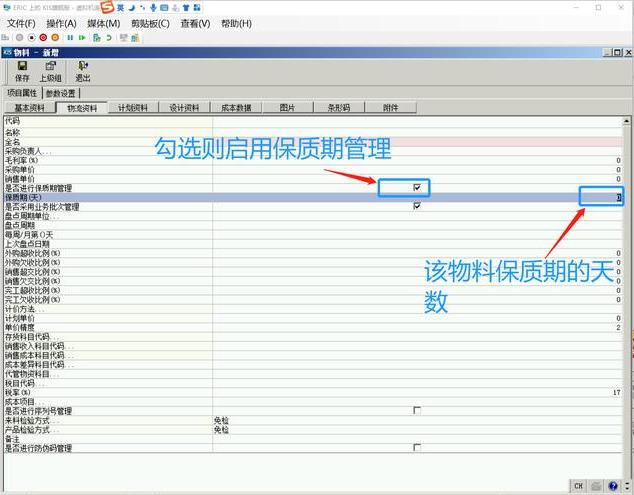Click the 保质期(天) value field
Viewport: 634px width, 495px height.
[x=417, y=197]
